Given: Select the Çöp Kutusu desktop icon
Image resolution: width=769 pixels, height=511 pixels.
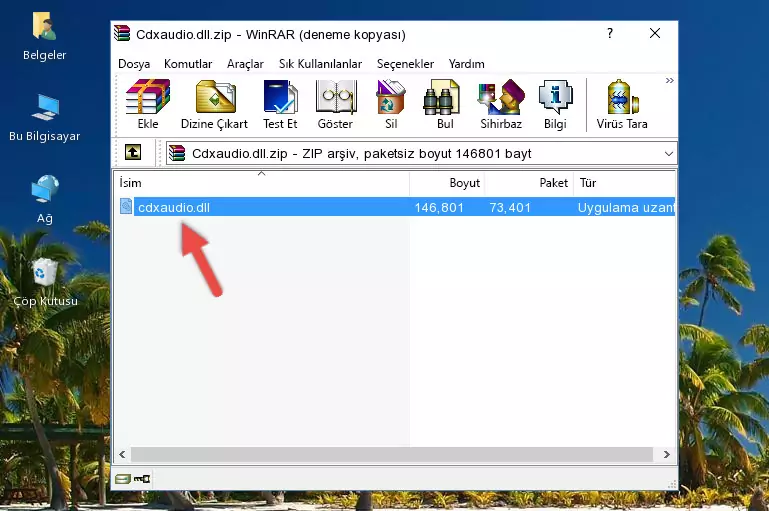Looking at the screenshot, I should coord(45,282).
